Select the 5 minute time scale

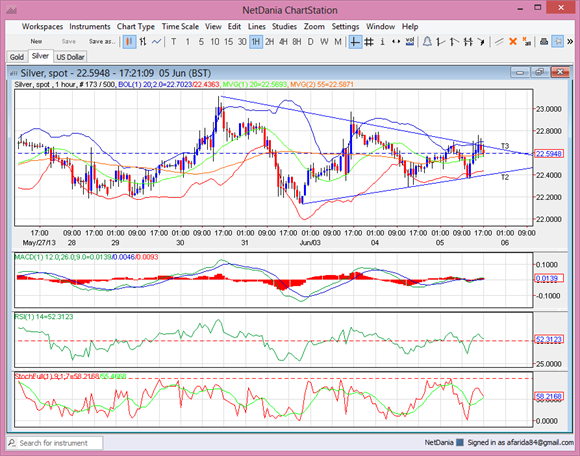[201, 42]
